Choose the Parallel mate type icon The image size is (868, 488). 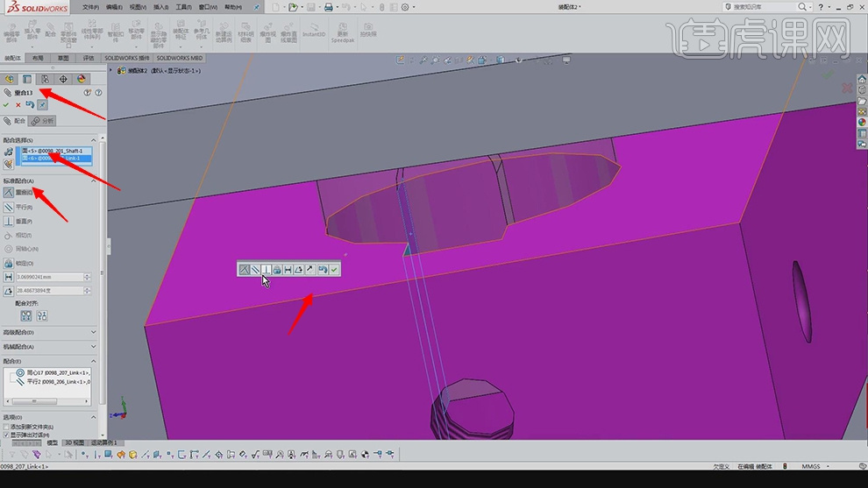point(9,207)
